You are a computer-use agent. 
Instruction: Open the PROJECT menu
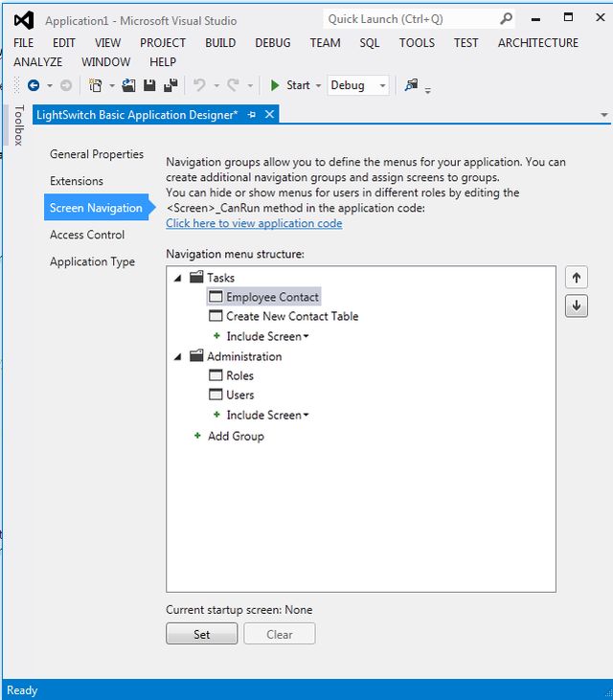[x=163, y=43]
